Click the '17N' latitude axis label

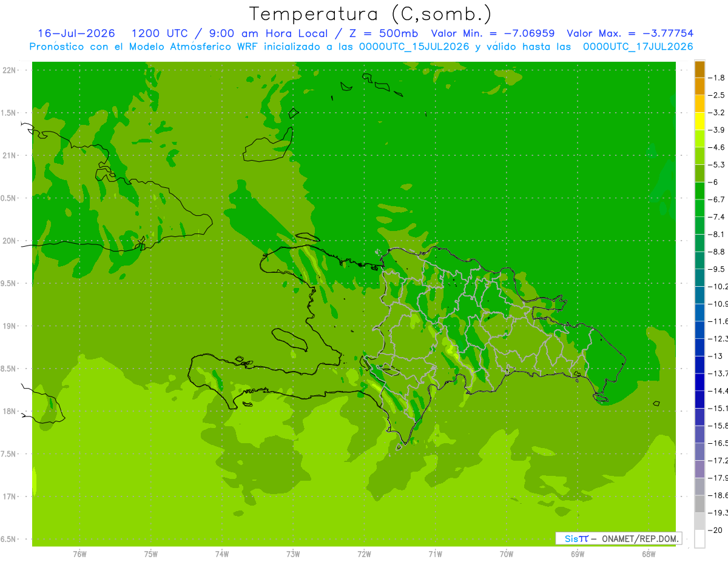[x=10, y=497]
